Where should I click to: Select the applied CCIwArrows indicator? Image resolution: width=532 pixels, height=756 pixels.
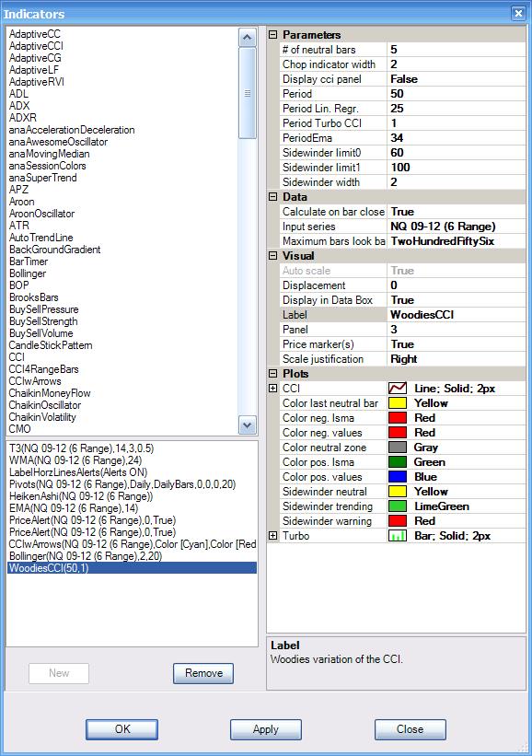click(132, 544)
